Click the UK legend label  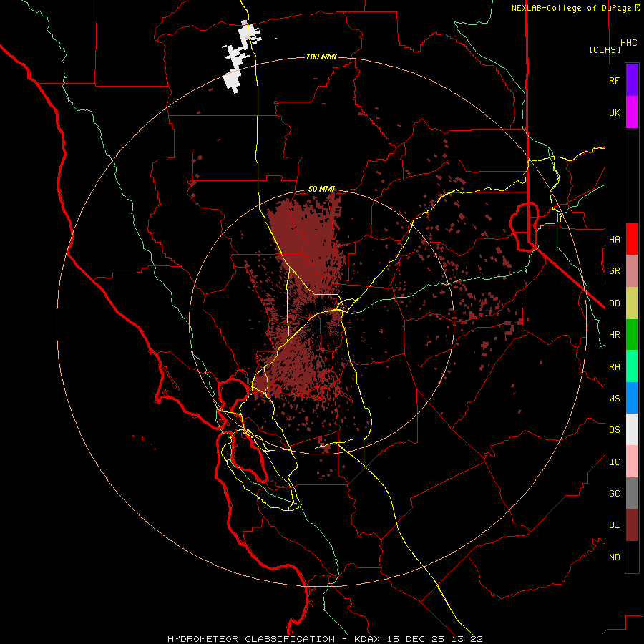614,112
